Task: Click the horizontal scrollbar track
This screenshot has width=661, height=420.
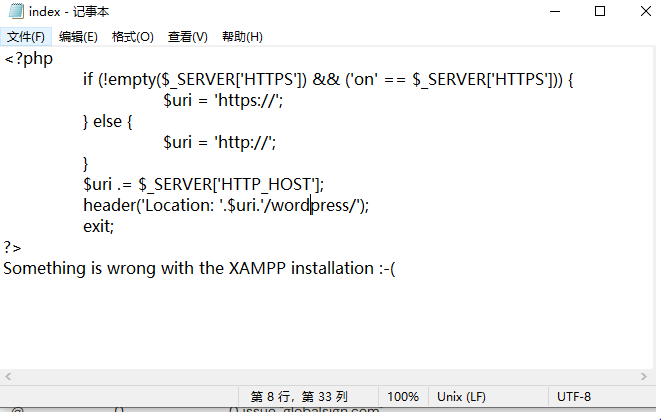Action: [325, 376]
